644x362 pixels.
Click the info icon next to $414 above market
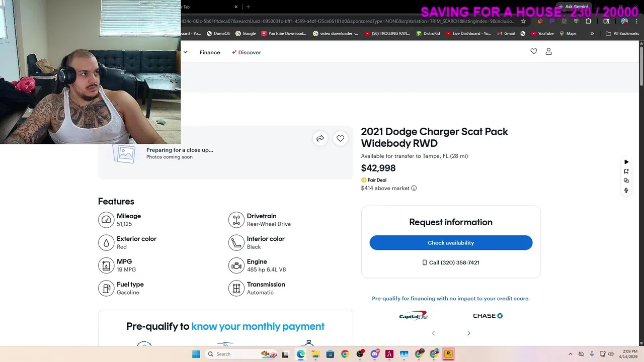[414, 188]
